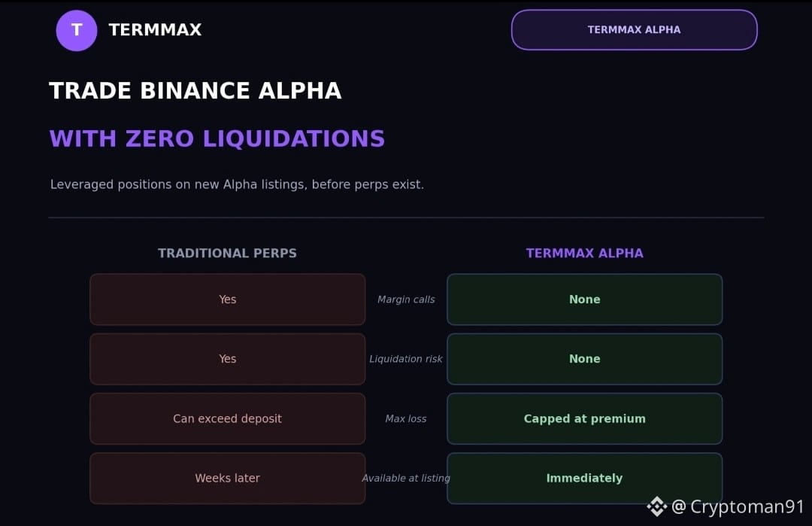Click the Available at listing label
This screenshot has width=812, height=526.
click(406, 479)
